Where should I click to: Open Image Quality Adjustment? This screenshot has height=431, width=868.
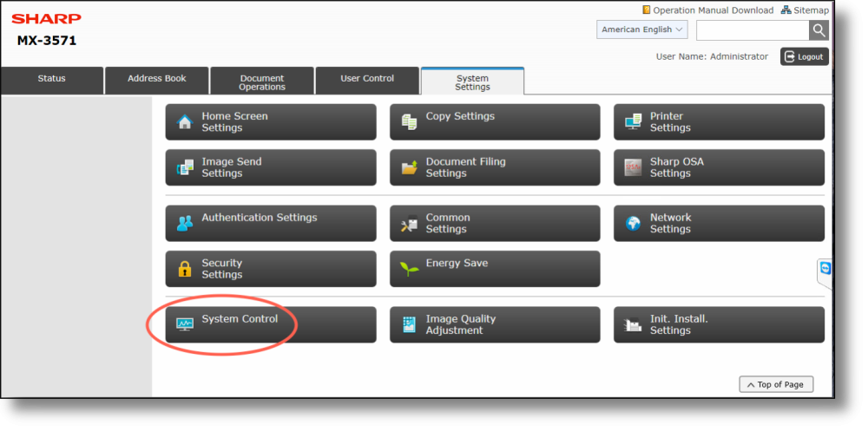(x=495, y=325)
